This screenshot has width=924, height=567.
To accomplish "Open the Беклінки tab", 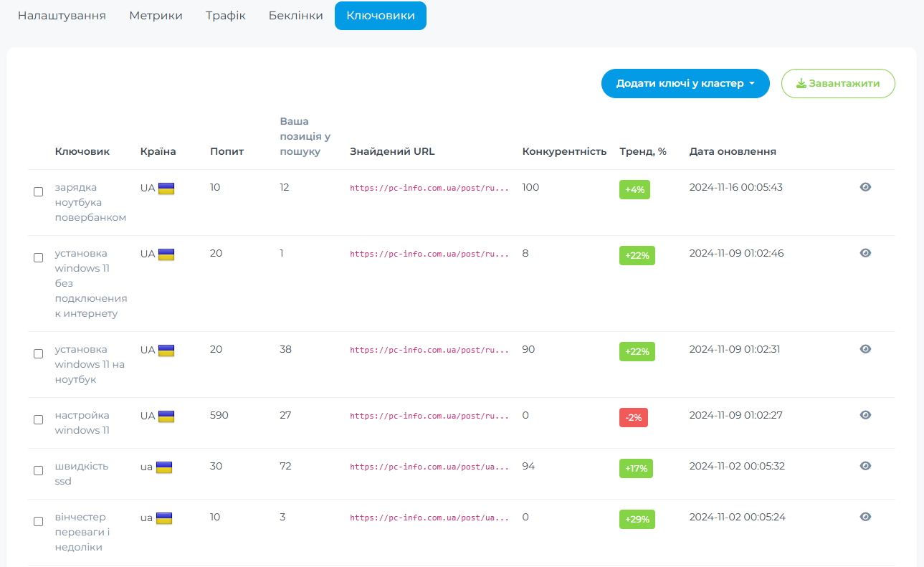I will pyautogui.click(x=296, y=16).
